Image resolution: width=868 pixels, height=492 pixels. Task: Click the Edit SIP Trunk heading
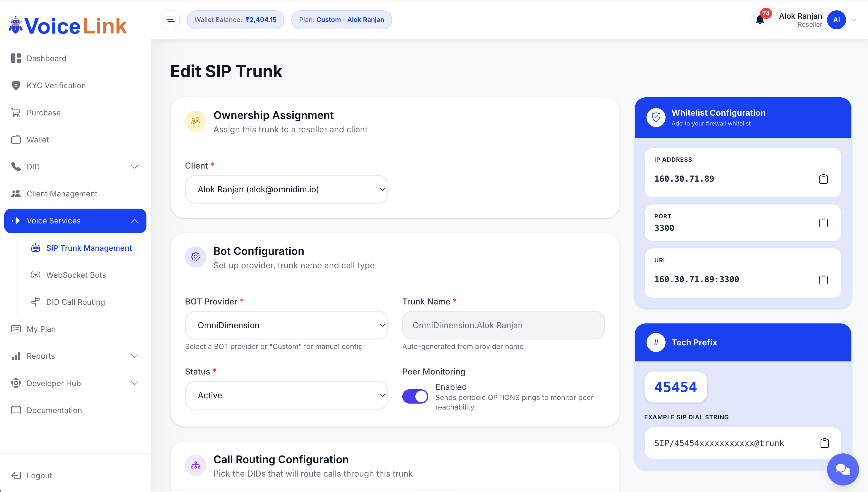tap(226, 71)
